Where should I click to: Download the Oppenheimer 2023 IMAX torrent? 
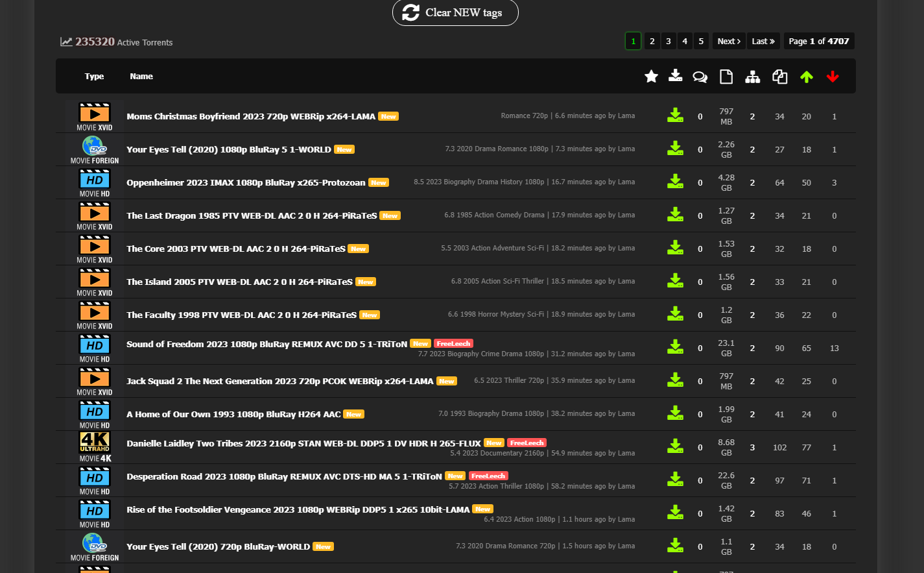675,181
